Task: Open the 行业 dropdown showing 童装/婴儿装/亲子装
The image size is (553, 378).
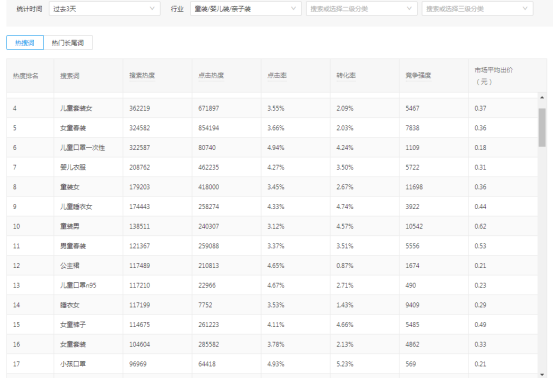Action: click(x=246, y=9)
